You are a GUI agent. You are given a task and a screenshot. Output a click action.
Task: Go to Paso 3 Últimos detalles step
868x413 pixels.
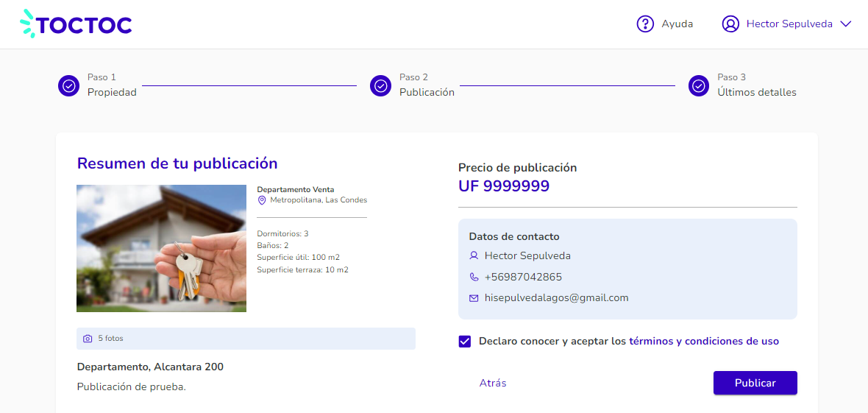[742, 85]
